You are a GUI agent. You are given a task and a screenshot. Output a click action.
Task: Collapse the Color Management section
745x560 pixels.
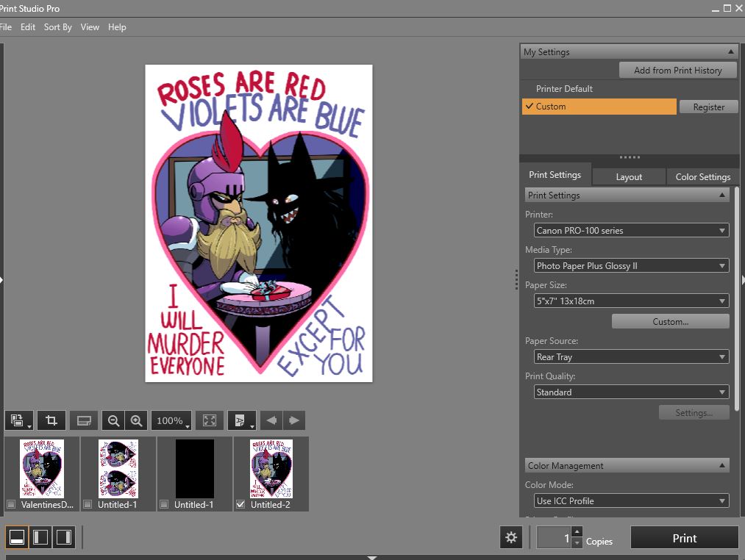pyautogui.click(x=721, y=465)
